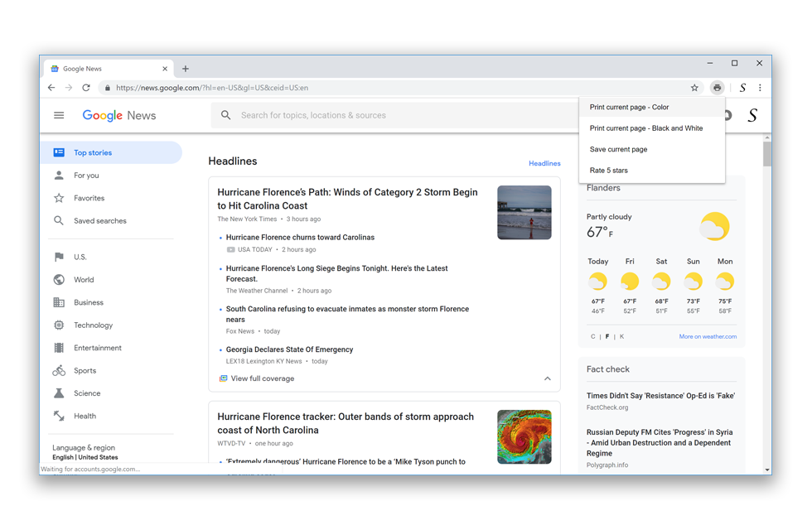
Task: Select the Google News browser tab
Action: (x=109, y=68)
